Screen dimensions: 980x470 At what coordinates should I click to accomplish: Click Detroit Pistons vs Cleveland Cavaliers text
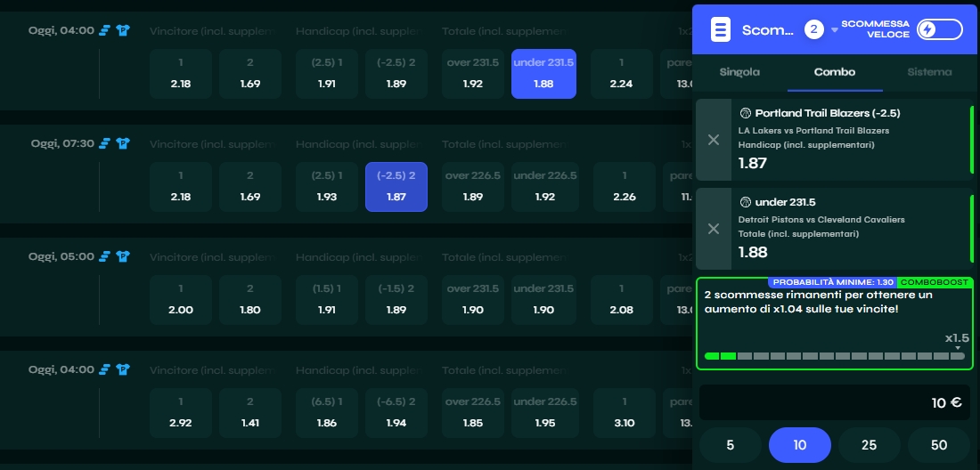[821, 220]
